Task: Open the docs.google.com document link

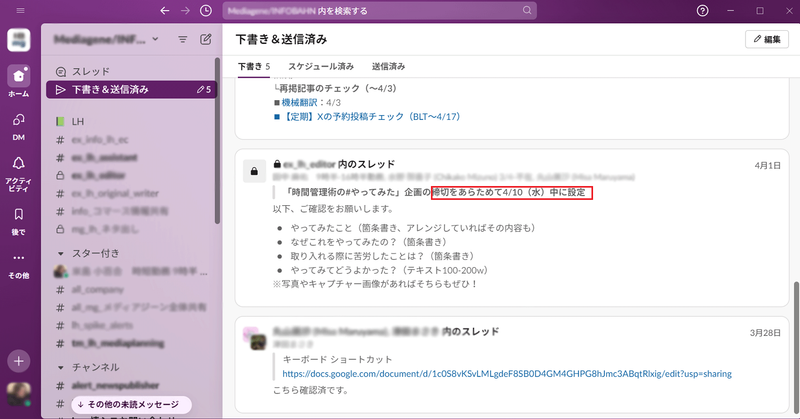Action: [x=507, y=374]
